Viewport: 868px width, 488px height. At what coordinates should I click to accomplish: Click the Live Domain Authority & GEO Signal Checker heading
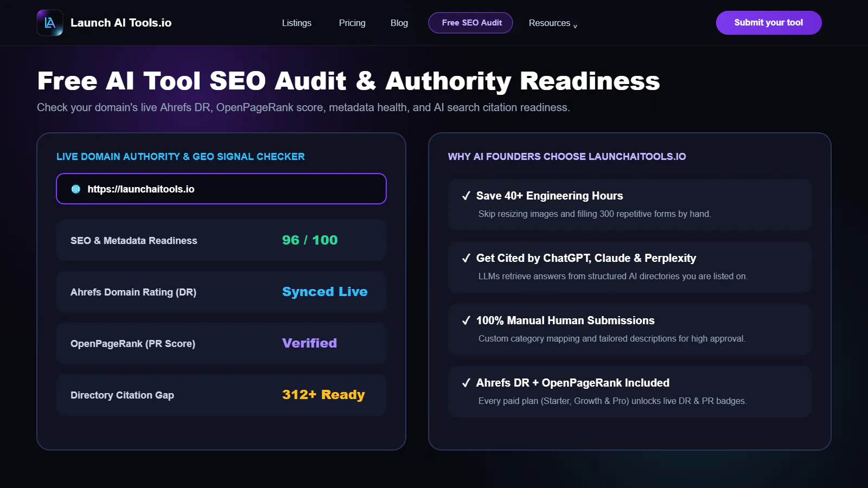pyautogui.click(x=181, y=157)
